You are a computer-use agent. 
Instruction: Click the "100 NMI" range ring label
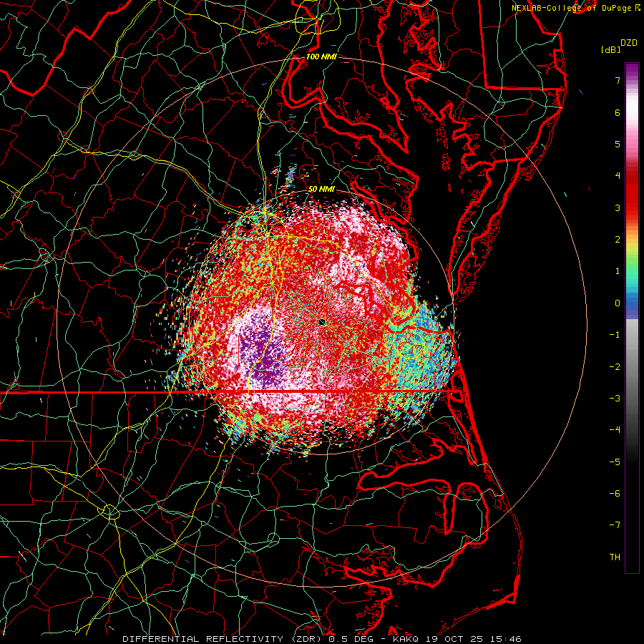[x=321, y=57]
